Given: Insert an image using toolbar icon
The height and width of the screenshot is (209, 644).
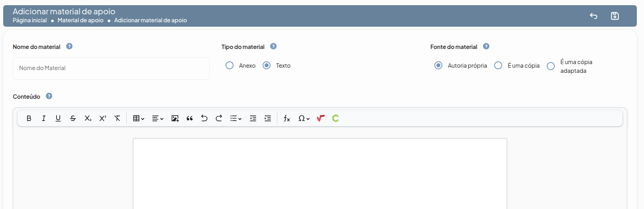Looking at the screenshot, I should pos(175,118).
